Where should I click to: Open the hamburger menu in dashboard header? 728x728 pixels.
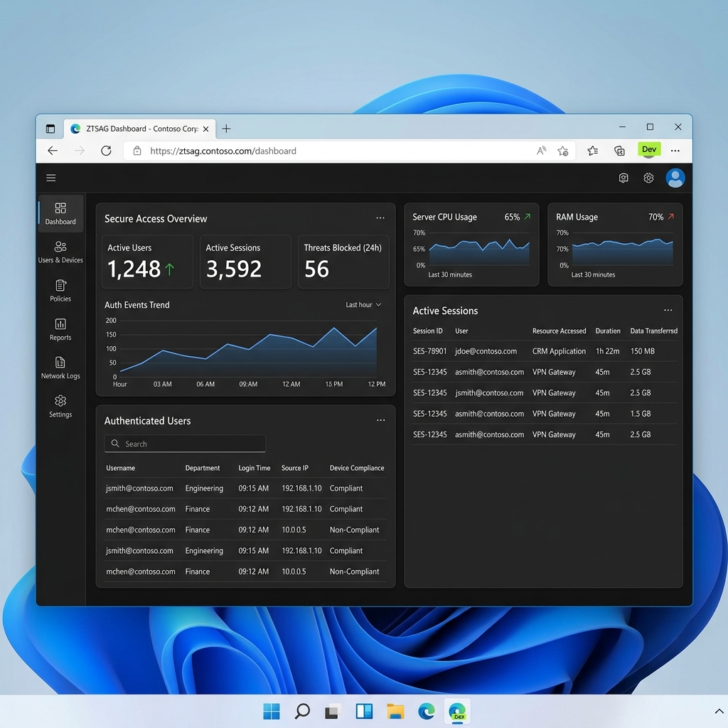point(51,178)
